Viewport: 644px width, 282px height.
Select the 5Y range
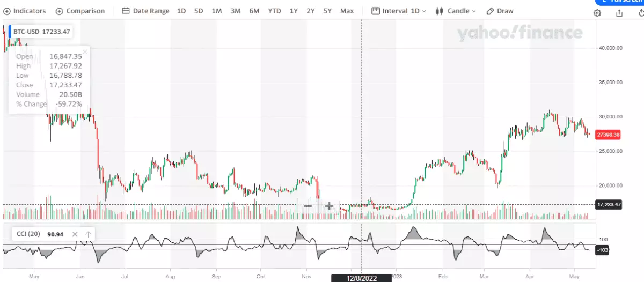pos(327,11)
